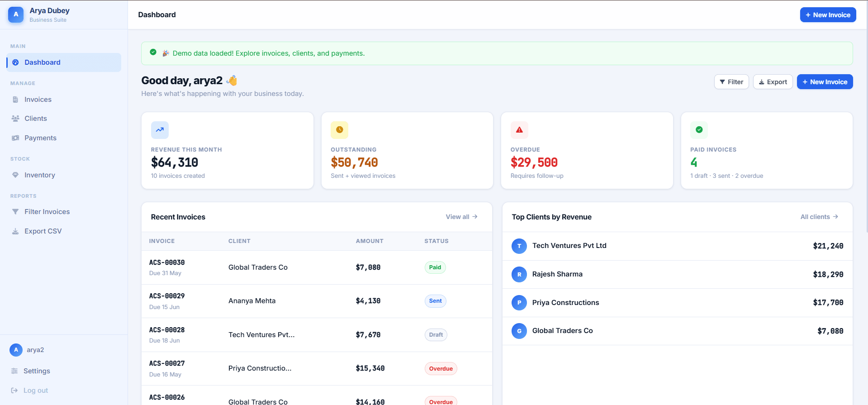Click the $21,240 revenue value

[x=828, y=246]
